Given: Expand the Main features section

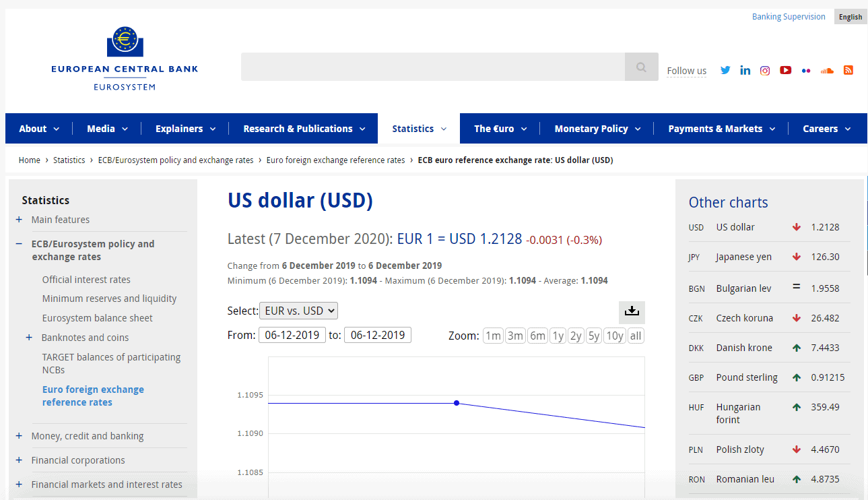Looking at the screenshot, I should [19, 220].
